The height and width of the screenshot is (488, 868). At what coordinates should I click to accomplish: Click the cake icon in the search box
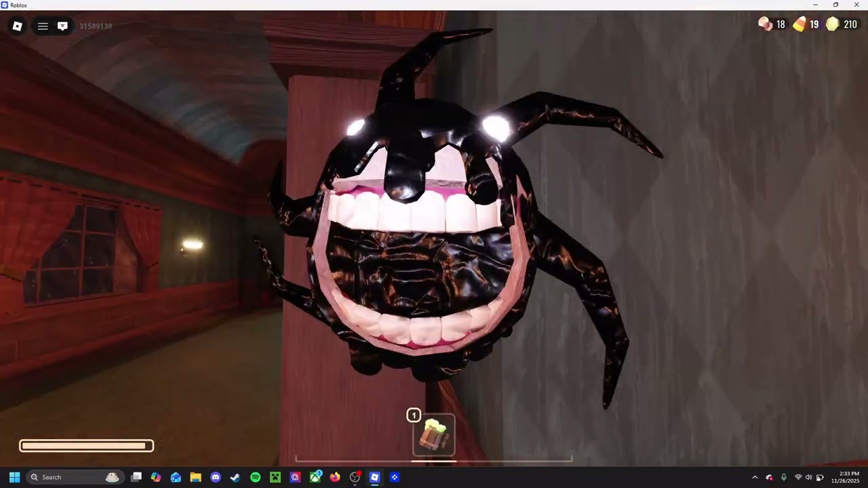coord(113,477)
